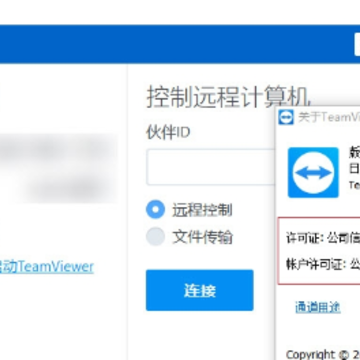The width and height of the screenshot is (360, 360).
Task: Open the 启动TeamViewer link
Action: (x=46, y=267)
